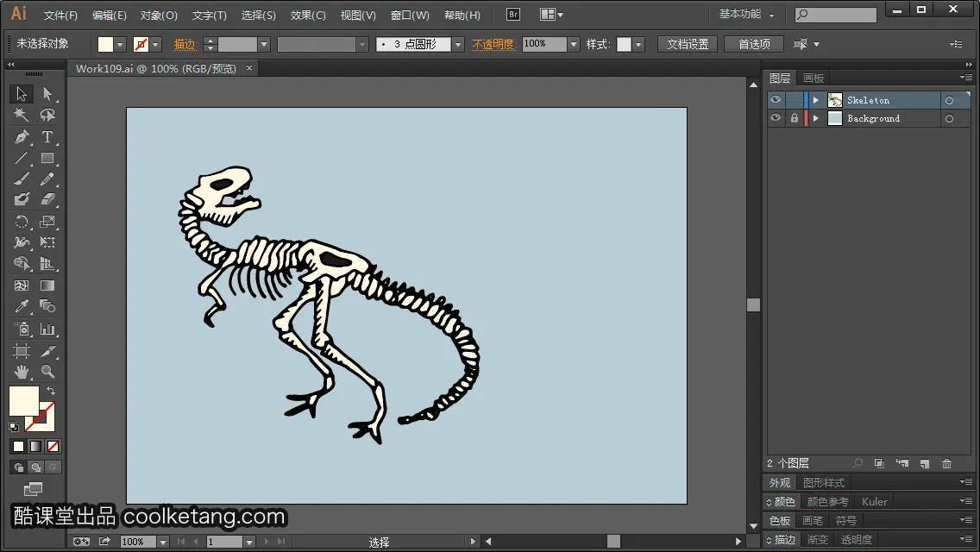Unlock the Background layer
Viewport: 980px width, 552px height.
click(795, 118)
